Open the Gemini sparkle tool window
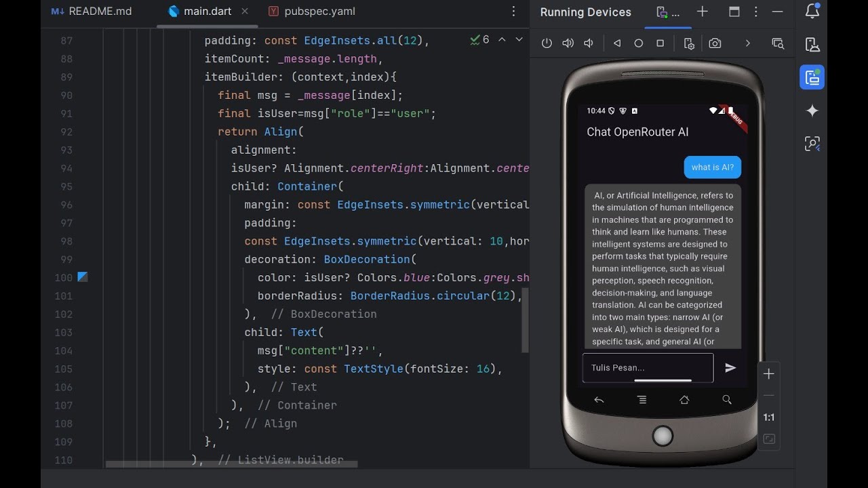The width and height of the screenshot is (868, 488). click(812, 110)
